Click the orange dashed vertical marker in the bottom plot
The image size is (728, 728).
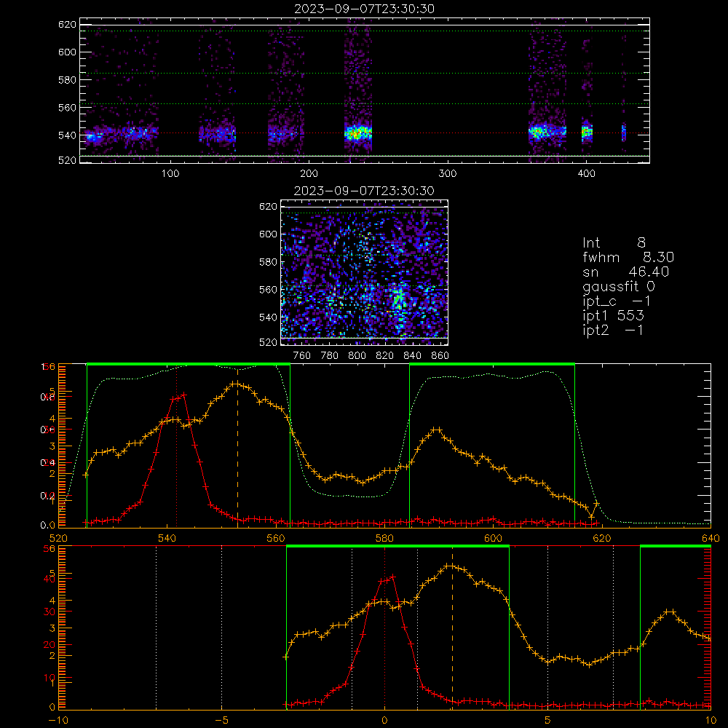[x=452, y=628]
